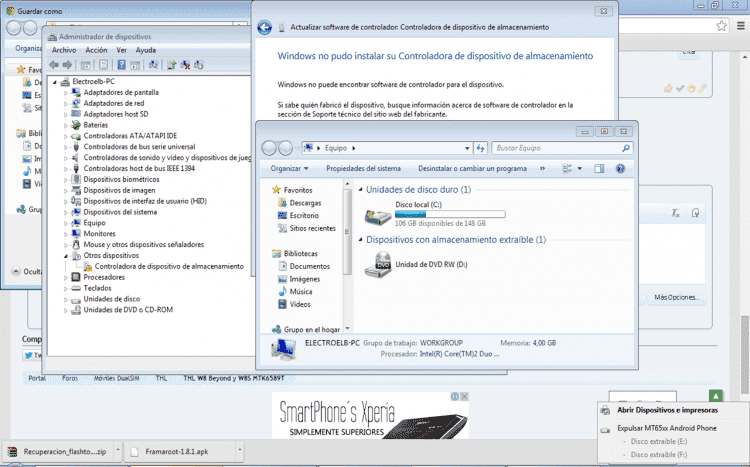Click Device Manager toolbar forward arrow

(67, 65)
